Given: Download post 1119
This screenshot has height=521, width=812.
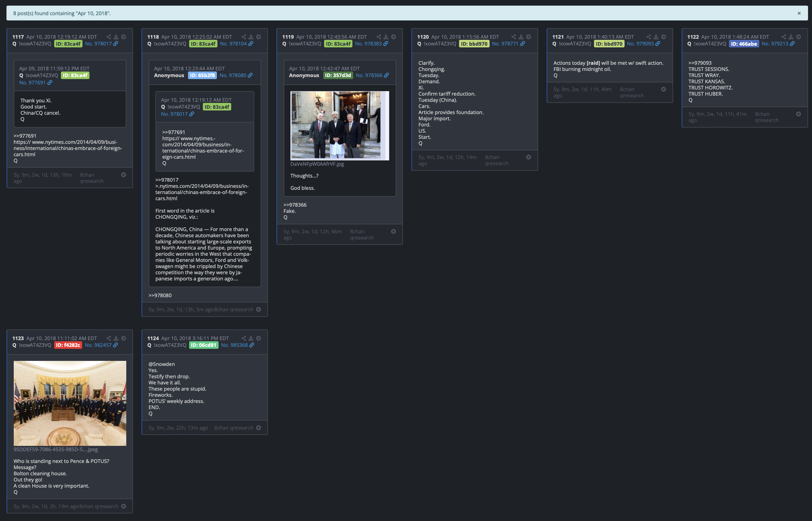Looking at the screenshot, I should click(386, 37).
